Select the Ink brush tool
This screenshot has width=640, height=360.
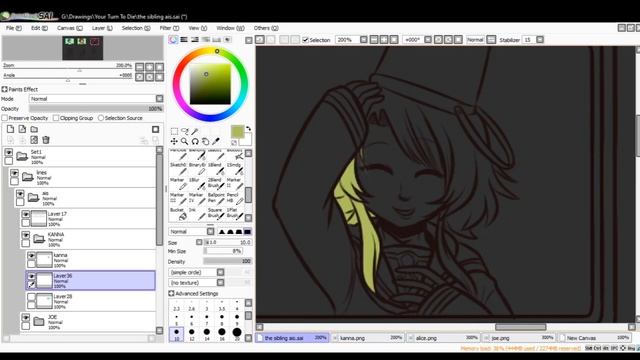197,214
